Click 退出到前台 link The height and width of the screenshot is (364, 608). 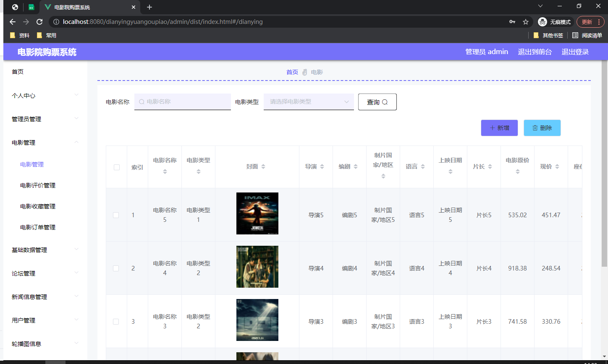(x=535, y=52)
